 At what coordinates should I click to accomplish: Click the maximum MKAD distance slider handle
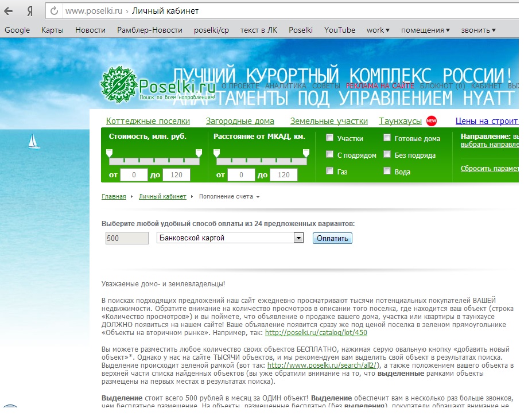(306, 153)
